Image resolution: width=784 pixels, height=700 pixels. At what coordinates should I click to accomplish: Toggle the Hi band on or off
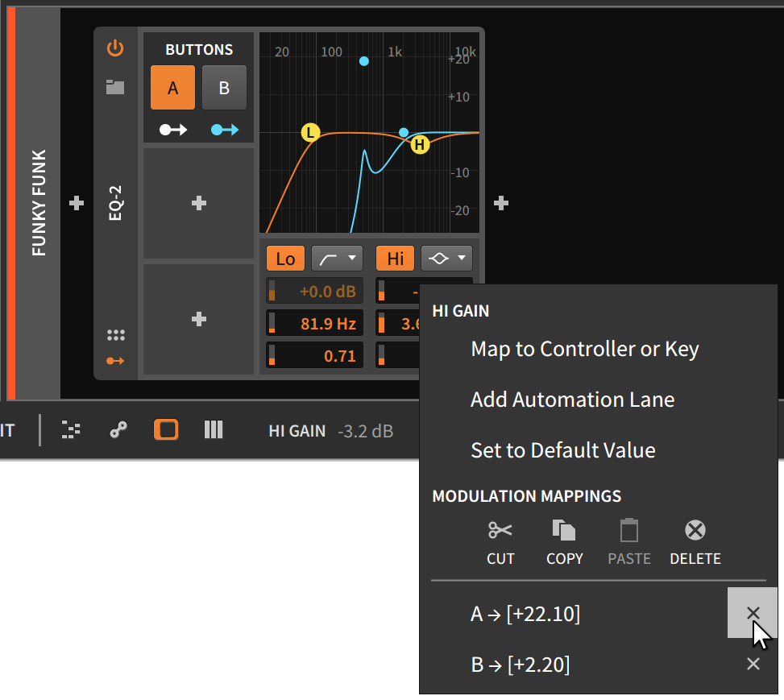(x=395, y=258)
